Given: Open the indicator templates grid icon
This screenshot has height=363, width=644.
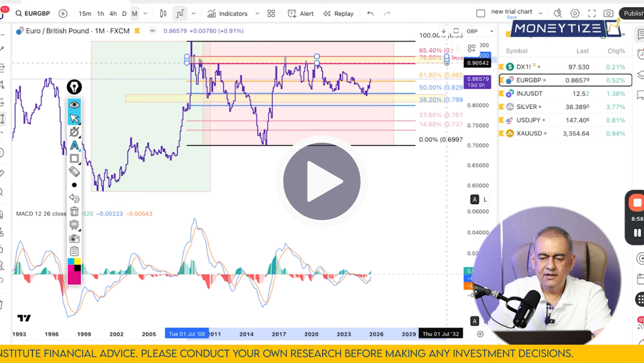Looking at the screenshot, I should coord(271,13).
